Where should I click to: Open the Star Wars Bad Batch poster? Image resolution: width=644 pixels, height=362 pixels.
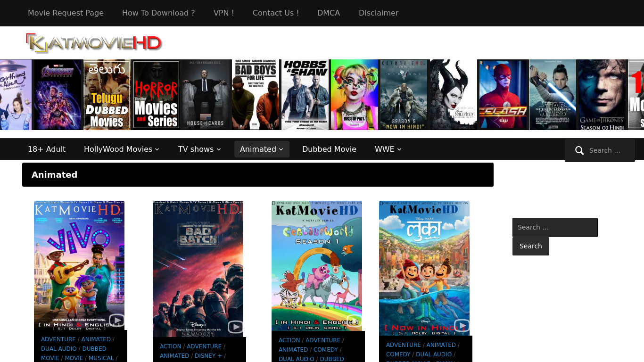pos(198,269)
